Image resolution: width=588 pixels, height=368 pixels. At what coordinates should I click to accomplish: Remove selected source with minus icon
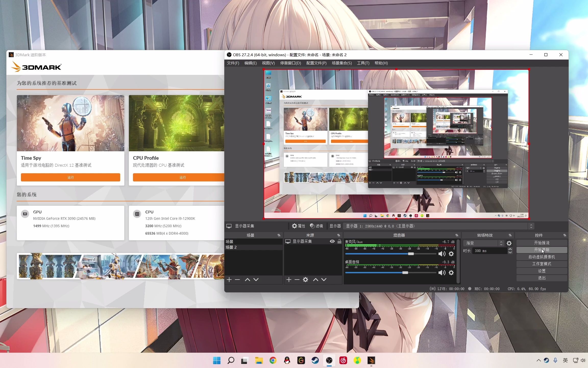pos(297,280)
